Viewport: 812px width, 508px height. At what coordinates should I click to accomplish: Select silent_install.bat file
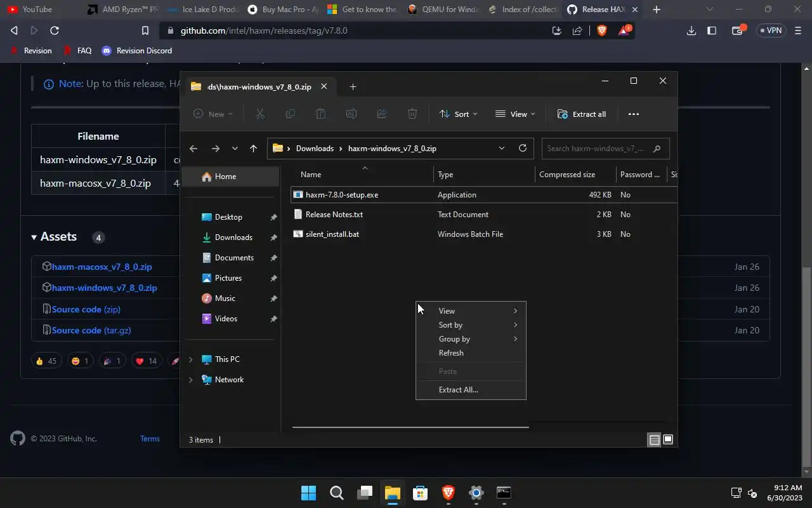point(484,234)
